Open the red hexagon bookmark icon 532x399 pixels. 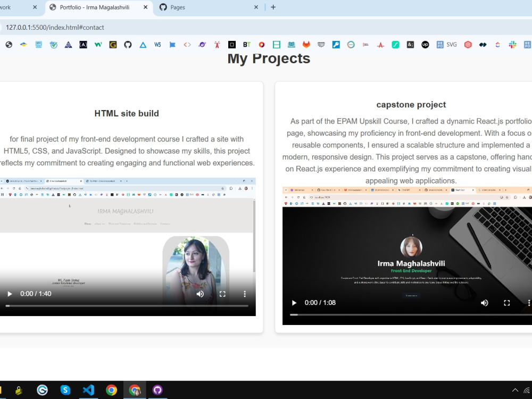(468, 45)
